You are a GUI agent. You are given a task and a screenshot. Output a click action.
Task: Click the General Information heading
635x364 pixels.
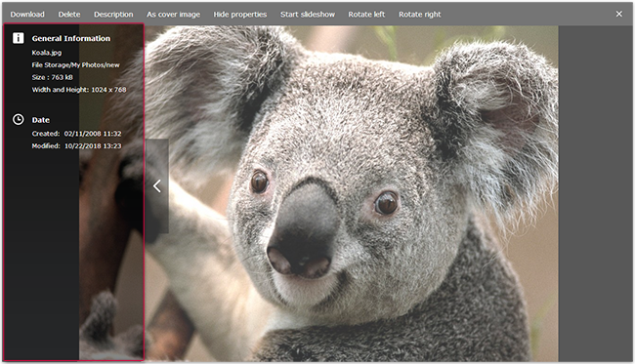pyautogui.click(x=71, y=38)
